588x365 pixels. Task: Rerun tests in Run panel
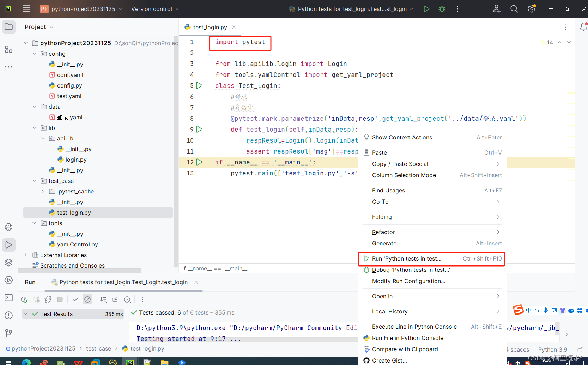click(x=24, y=299)
